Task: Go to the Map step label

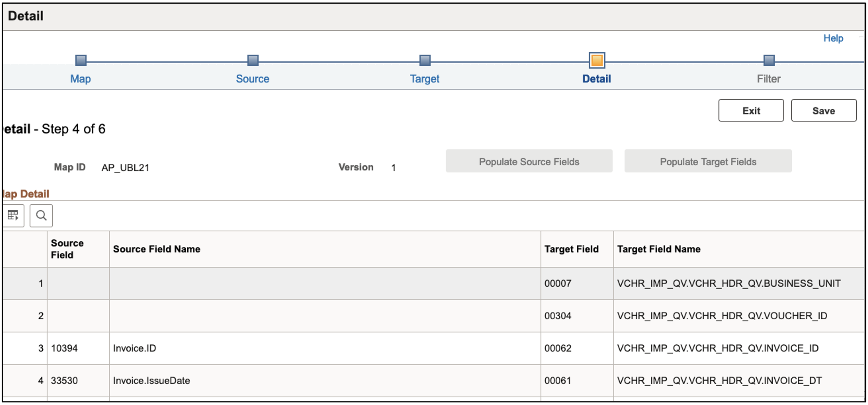Action: coord(81,79)
